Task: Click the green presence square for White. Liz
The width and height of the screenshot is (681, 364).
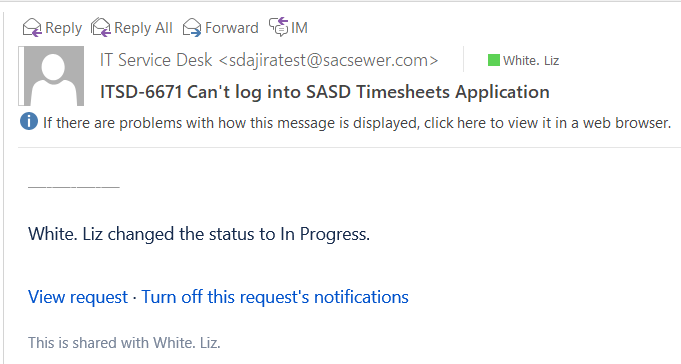Action: (494, 60)
